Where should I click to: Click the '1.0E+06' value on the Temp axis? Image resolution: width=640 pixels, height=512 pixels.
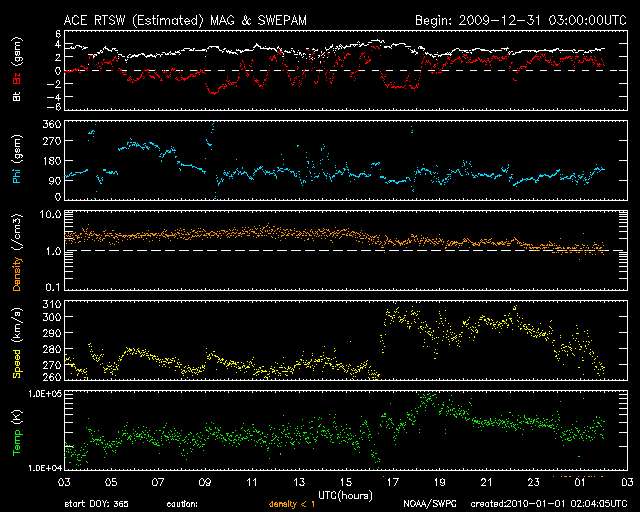coord(45,394)
